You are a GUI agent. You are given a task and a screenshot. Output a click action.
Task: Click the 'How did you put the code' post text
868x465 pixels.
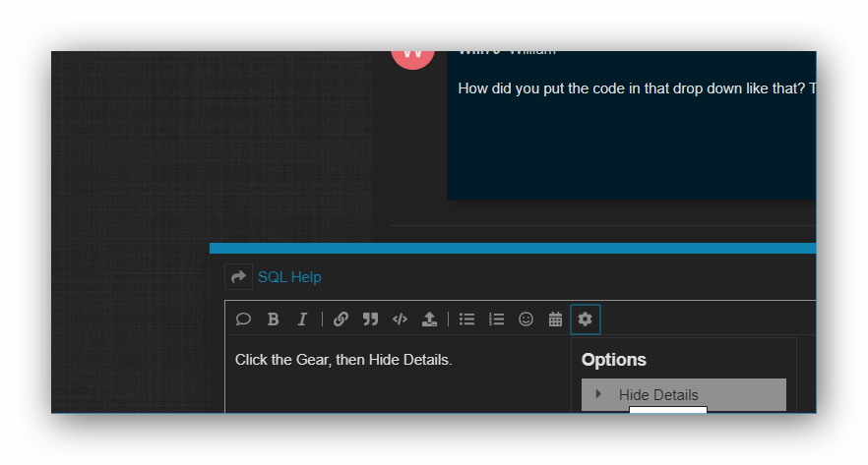point(637,88)
